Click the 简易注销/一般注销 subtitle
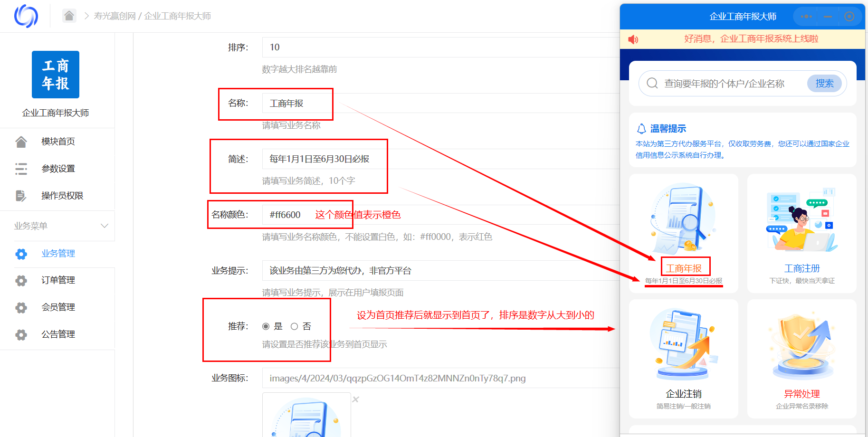Screen dimensions: 868x437 (x=684, y=406)
